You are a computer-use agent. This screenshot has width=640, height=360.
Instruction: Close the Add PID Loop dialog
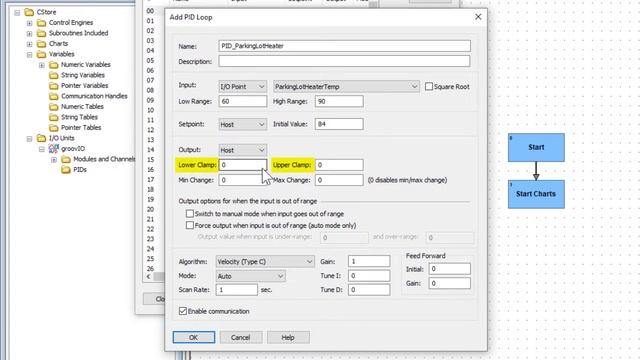click(x=478, y=17)
